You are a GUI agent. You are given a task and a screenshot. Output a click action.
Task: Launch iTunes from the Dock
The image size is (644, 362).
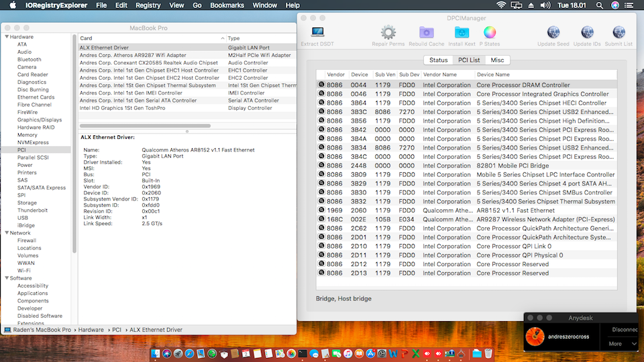[x=348, y=353]
